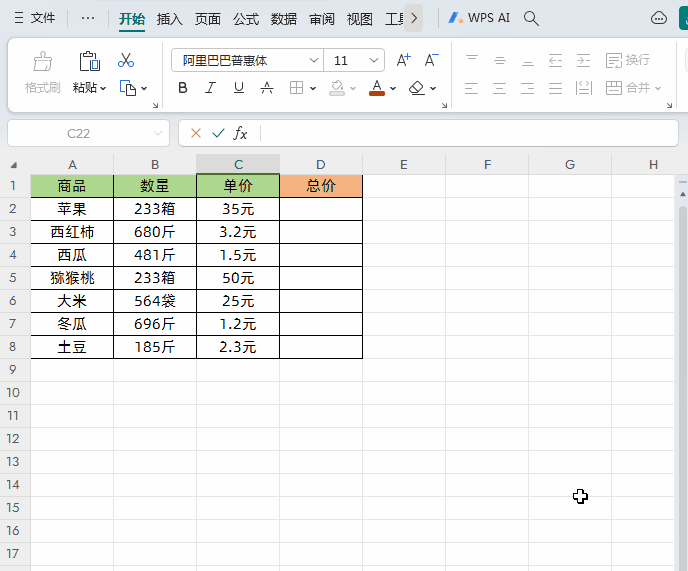
Task: Toggle bold formatting
Action: coord(183,88)
